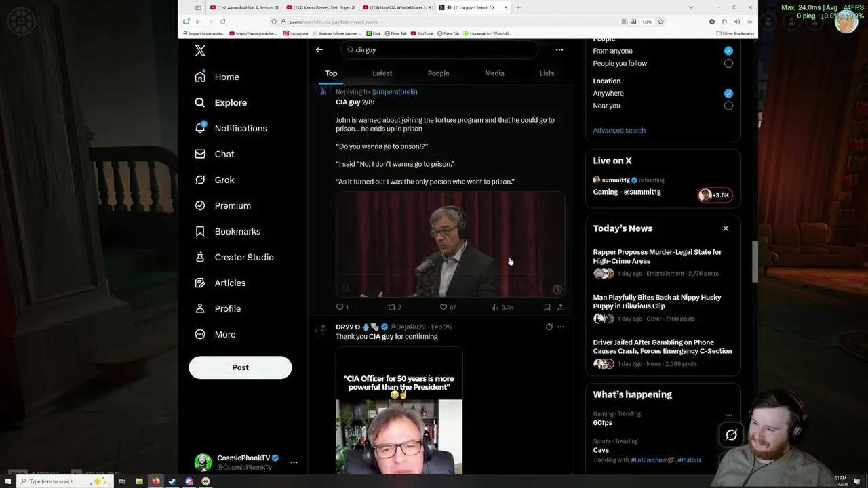View analytics showing 3.3K views
Screen dimensions: 868x488
[502, 308]
